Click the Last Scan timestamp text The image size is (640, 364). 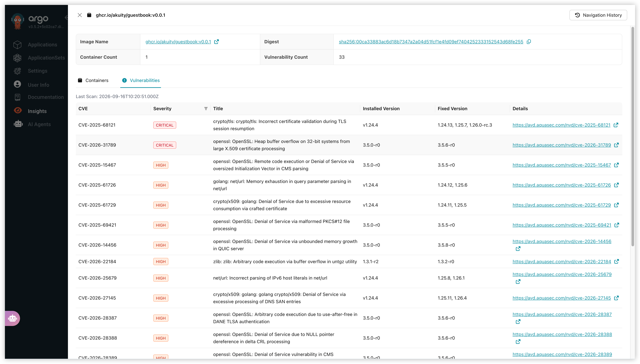point(117,97)
